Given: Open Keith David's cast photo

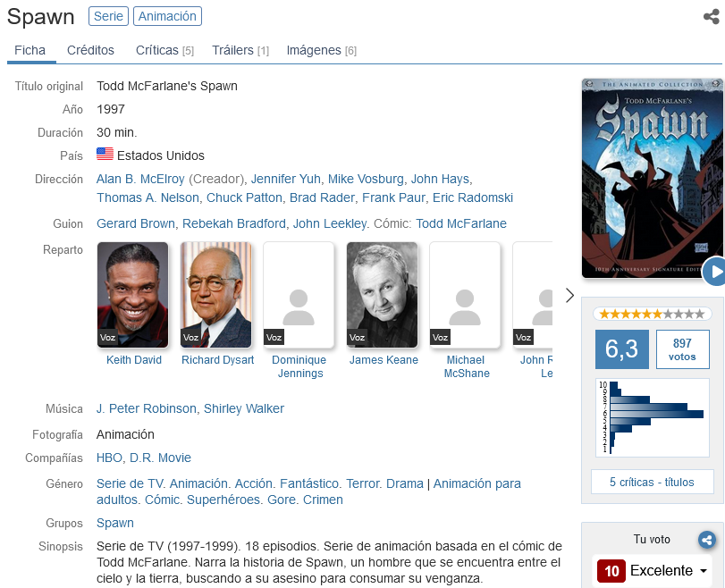Looking at the screenshot, I should click(132, 295).
